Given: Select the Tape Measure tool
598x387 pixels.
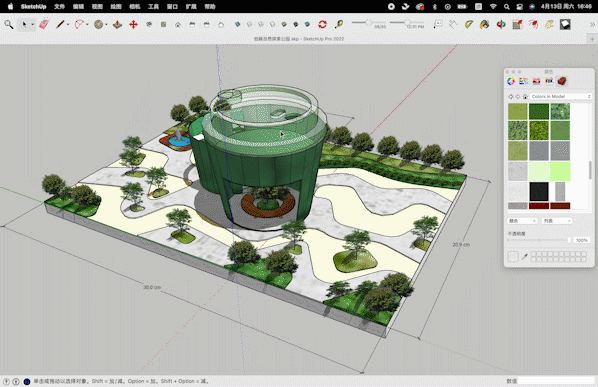Looking at the screenshot, I should tap(339, 24).
